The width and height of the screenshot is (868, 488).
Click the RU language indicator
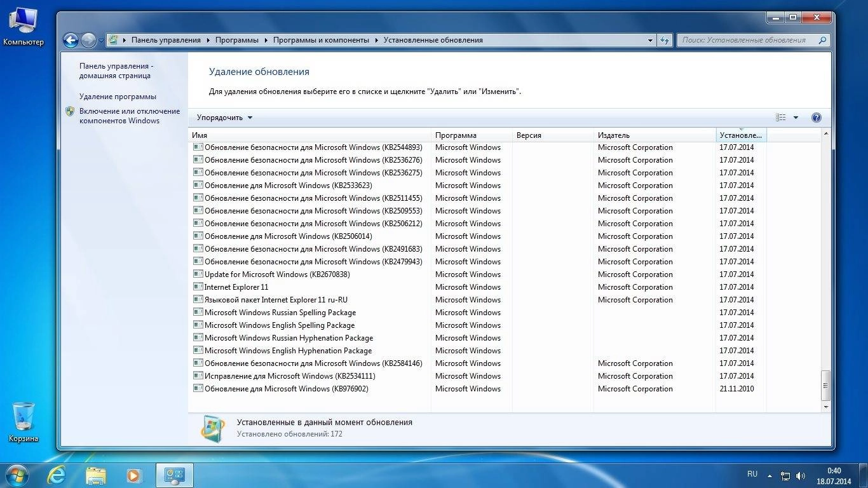coord(752,474)
